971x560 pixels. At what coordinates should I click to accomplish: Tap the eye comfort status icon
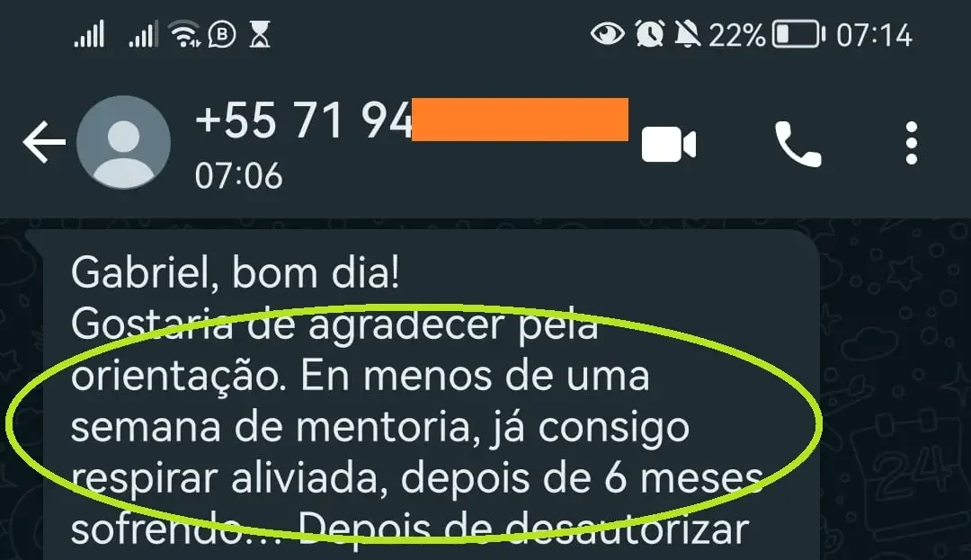tap(607, 33)
